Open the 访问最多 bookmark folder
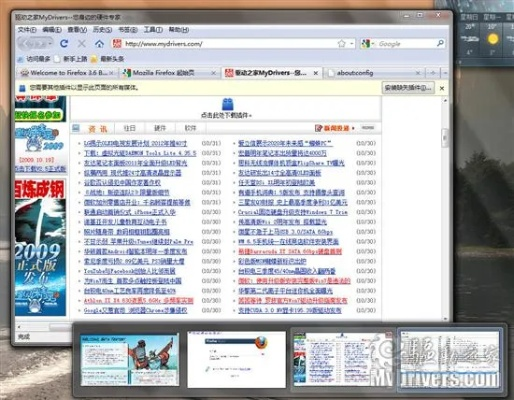The width and height of the screenshot is (514, 400). (34, 59)
